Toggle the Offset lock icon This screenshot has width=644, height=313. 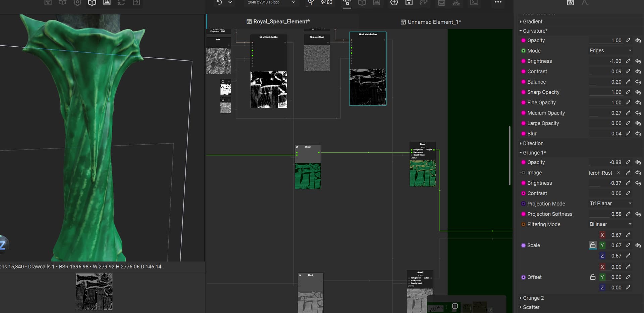[593, 277]
